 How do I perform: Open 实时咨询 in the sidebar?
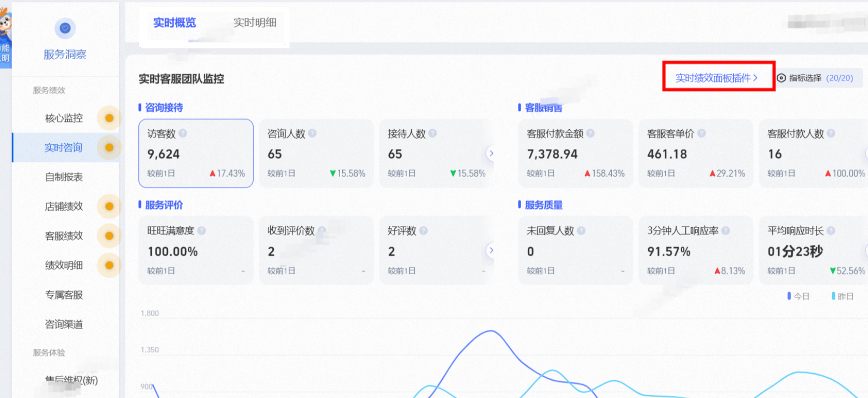63,147
